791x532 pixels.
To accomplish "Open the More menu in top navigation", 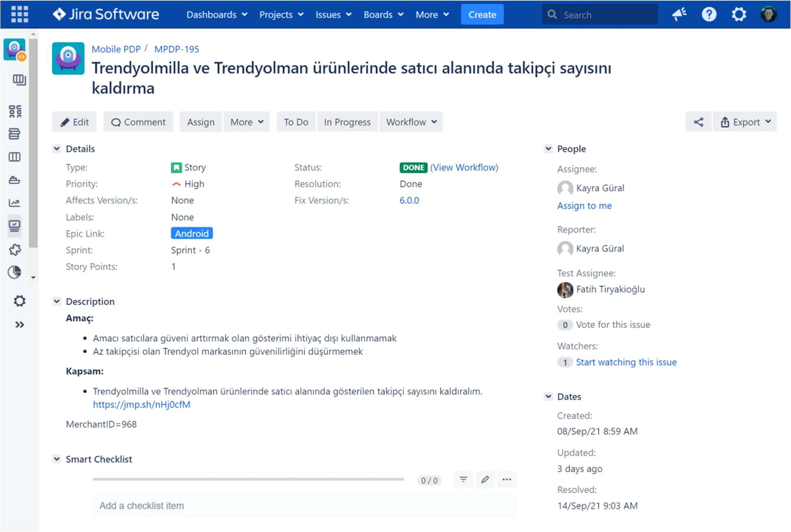I will [x=432, y=15].
